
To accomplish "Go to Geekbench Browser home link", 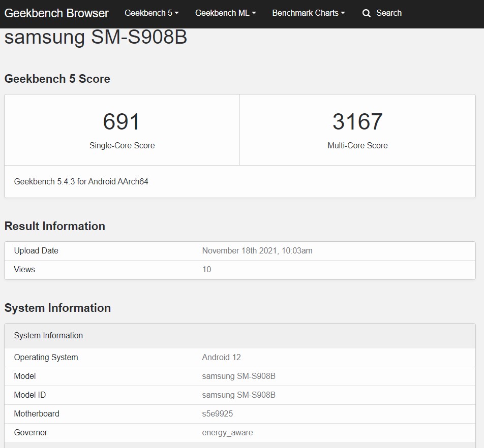I will click(x=56, y=13).
